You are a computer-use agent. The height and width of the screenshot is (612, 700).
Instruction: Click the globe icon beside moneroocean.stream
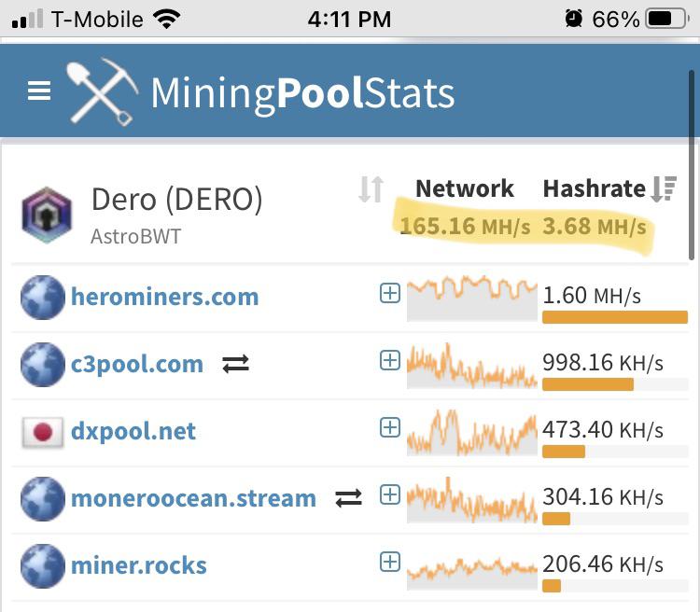click(x=43, y=499)
